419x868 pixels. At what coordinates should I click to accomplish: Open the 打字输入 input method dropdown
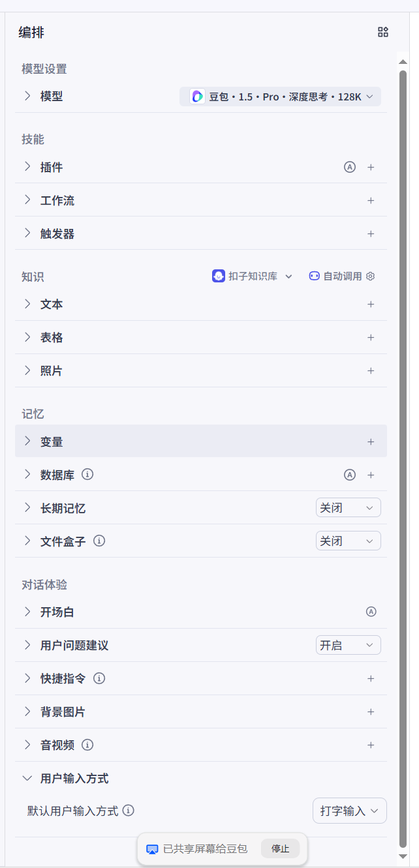[x=349, y=811]
